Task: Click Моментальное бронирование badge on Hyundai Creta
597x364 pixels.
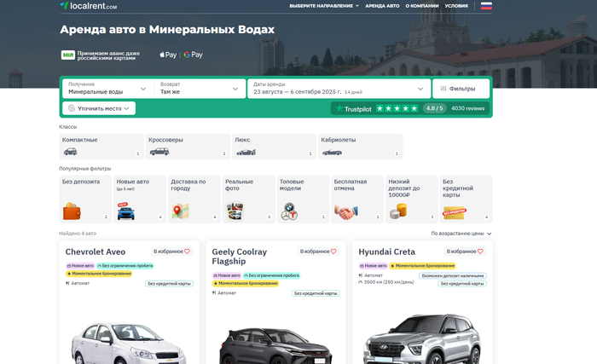Action: tap(423, 266)
